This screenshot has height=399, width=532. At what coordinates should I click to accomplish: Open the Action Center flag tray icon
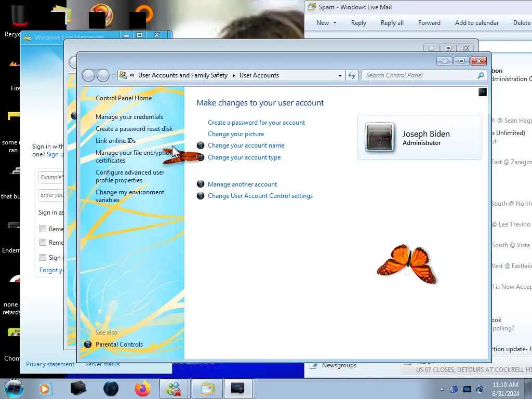454,389
